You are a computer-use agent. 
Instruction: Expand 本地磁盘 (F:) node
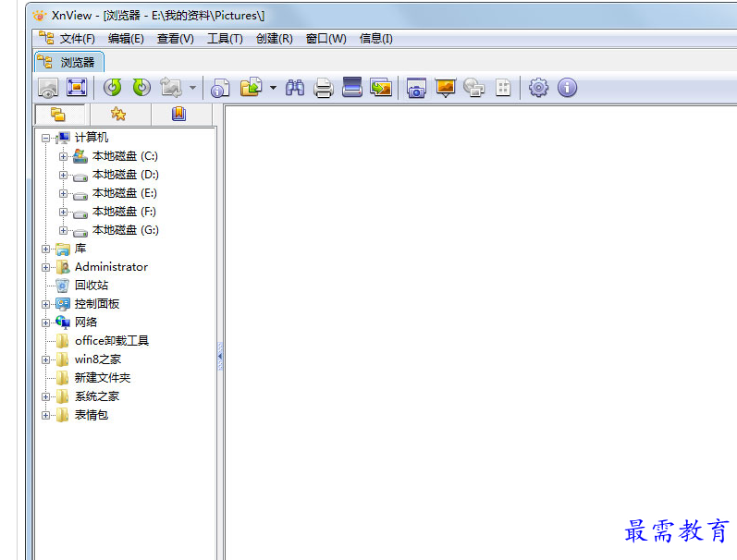click(x=63, y=212)
